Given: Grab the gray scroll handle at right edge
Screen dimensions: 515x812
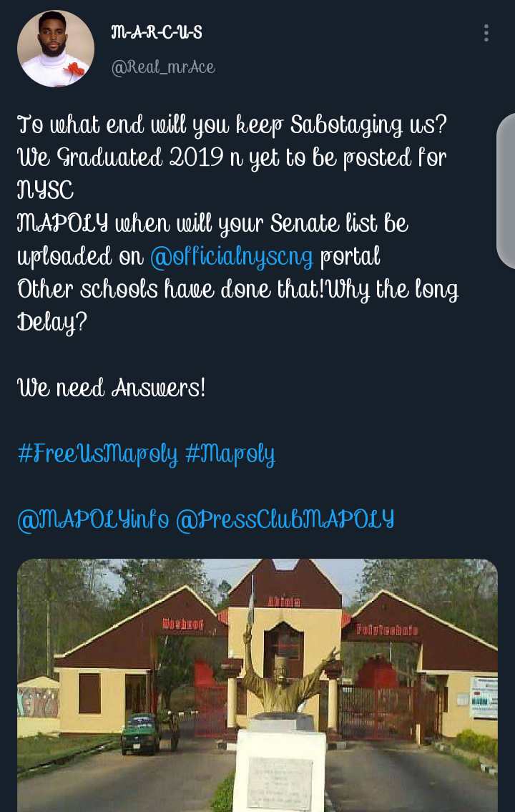Looking at the screenshot, I should point(506,191).
